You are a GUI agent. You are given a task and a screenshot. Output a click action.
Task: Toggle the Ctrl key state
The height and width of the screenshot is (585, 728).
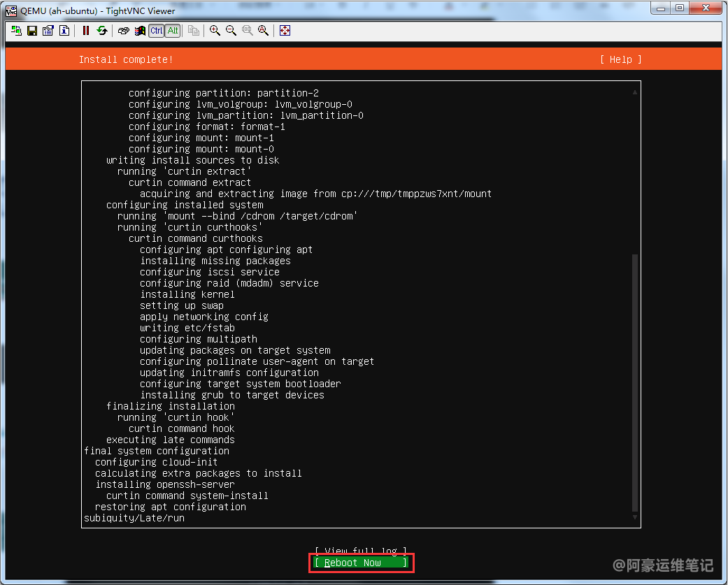coord(156,31)
